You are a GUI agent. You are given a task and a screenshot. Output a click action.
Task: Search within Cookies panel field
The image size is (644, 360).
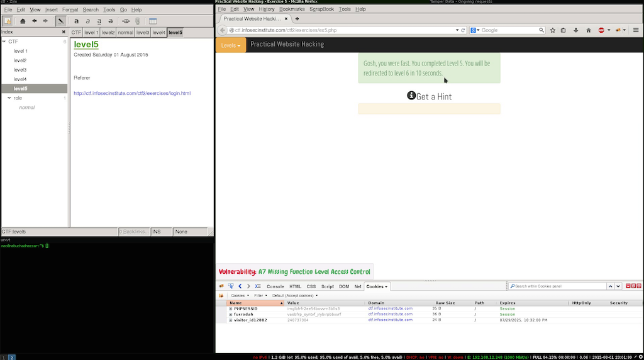point(557,286)
